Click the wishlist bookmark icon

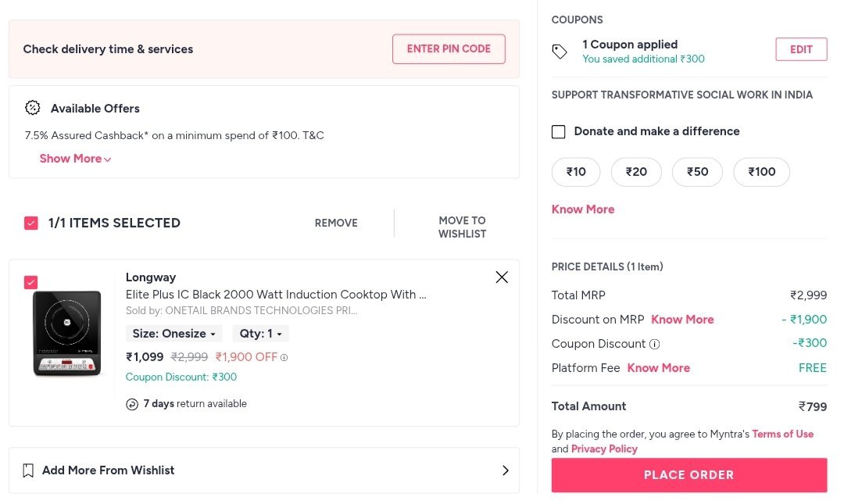[x=28, y=470]
